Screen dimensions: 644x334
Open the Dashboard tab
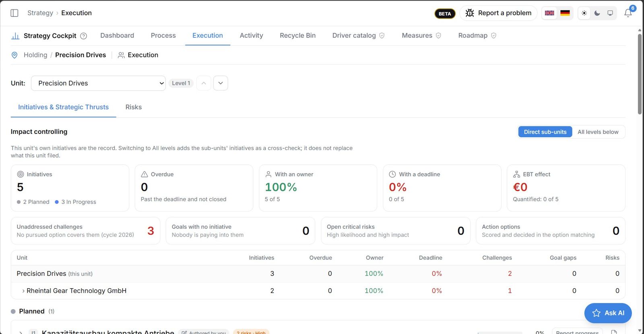[x=117, y=35]
